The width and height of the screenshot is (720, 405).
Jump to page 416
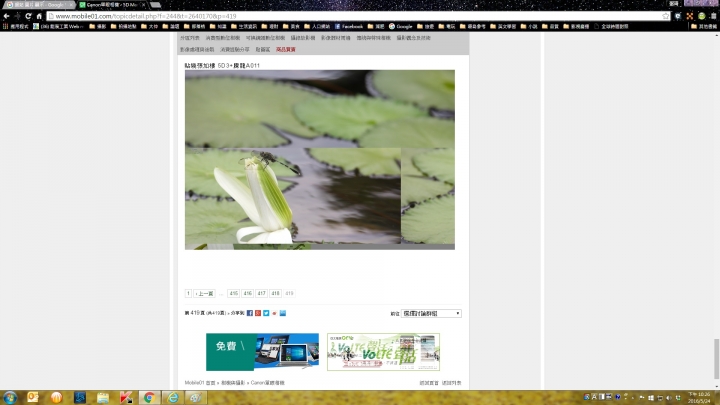coord(248,293)
